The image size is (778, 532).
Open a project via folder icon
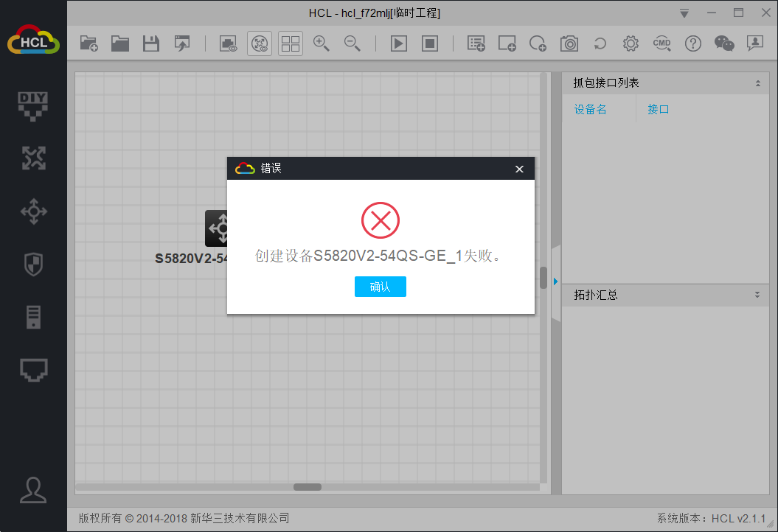coord(119,43)
